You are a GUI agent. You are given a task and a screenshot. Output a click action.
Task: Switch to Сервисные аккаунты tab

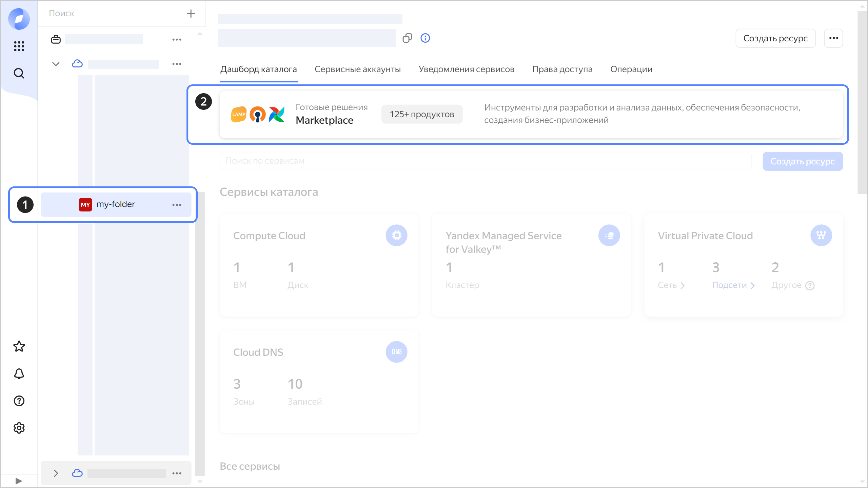pos(357,69)
